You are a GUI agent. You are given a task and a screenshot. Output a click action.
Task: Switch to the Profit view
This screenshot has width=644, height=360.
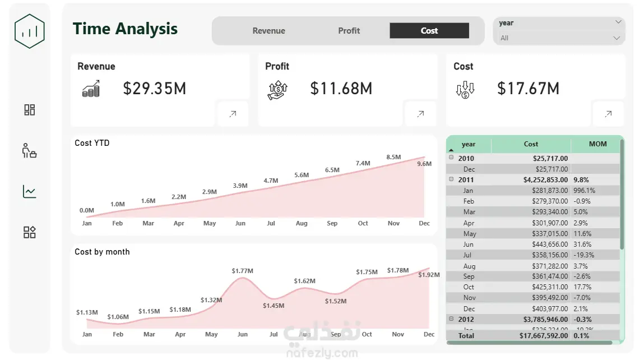point(349,30)
